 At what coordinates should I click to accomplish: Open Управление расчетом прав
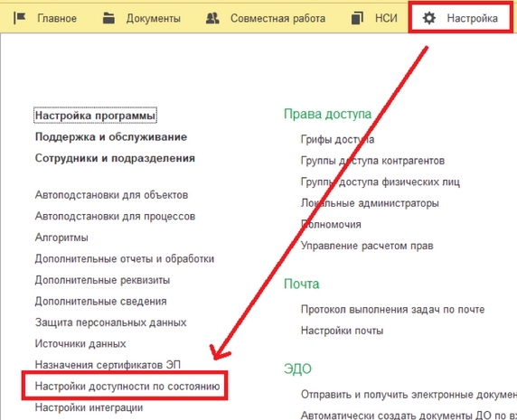367,246
